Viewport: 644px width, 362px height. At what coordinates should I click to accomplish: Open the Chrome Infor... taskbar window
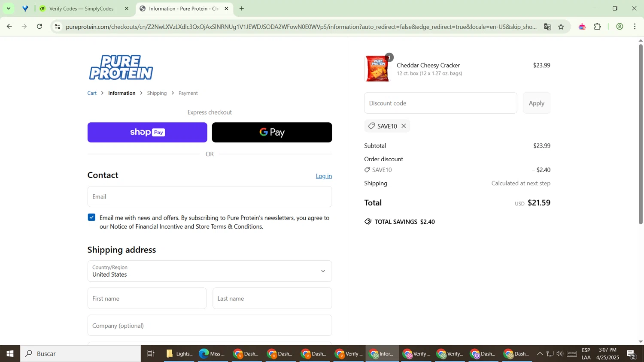382,354
